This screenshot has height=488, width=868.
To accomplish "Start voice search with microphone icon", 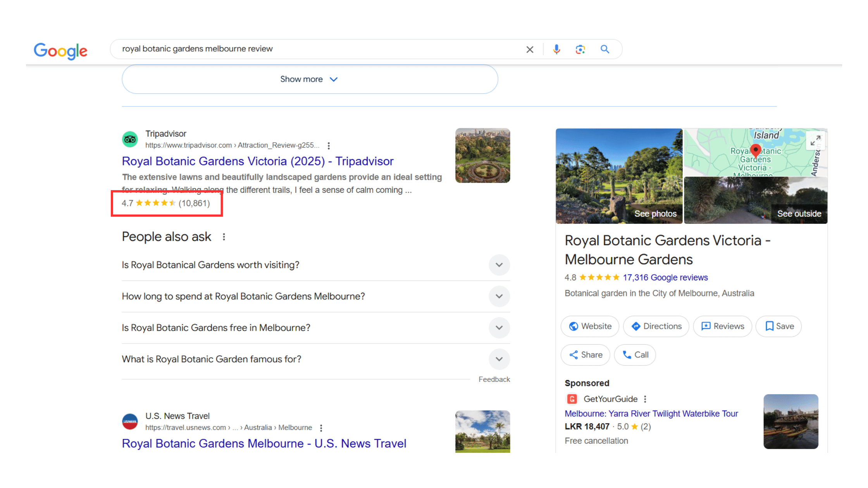I will [x=556, y=49].
